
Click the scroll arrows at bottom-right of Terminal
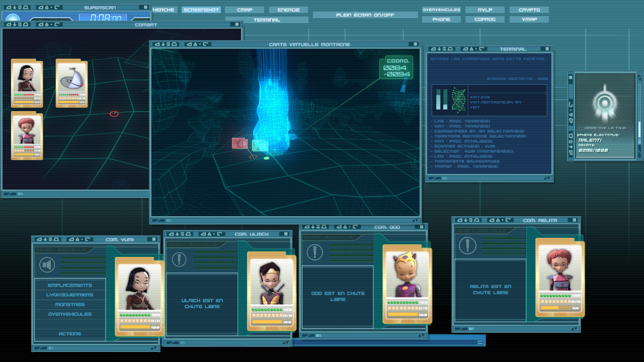[547, 177]
